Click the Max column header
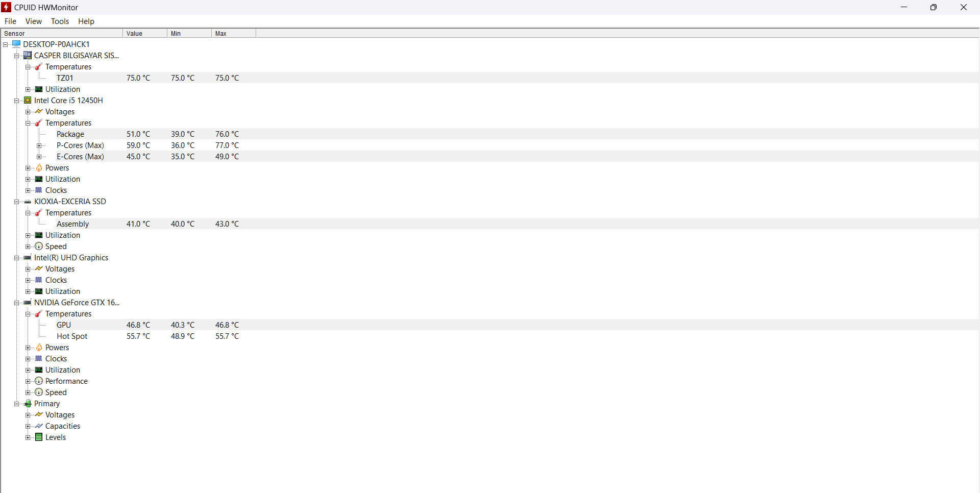The width and height of the screenshot is (980, 493). pos(233,34)
